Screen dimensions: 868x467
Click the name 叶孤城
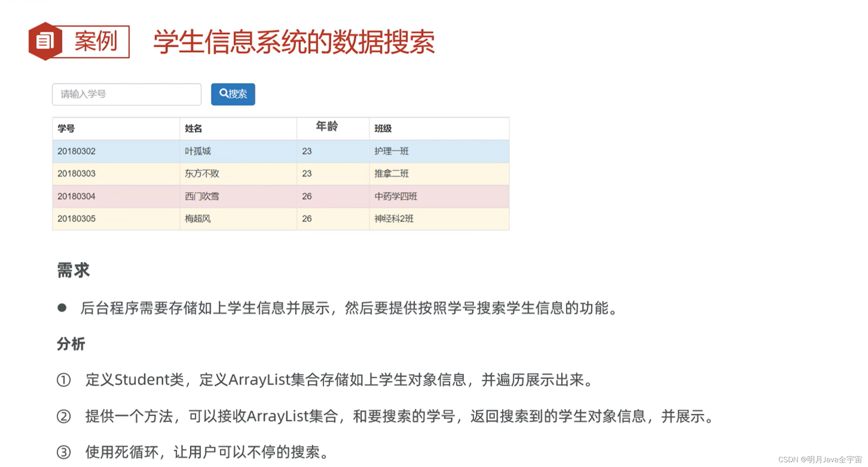198,151
